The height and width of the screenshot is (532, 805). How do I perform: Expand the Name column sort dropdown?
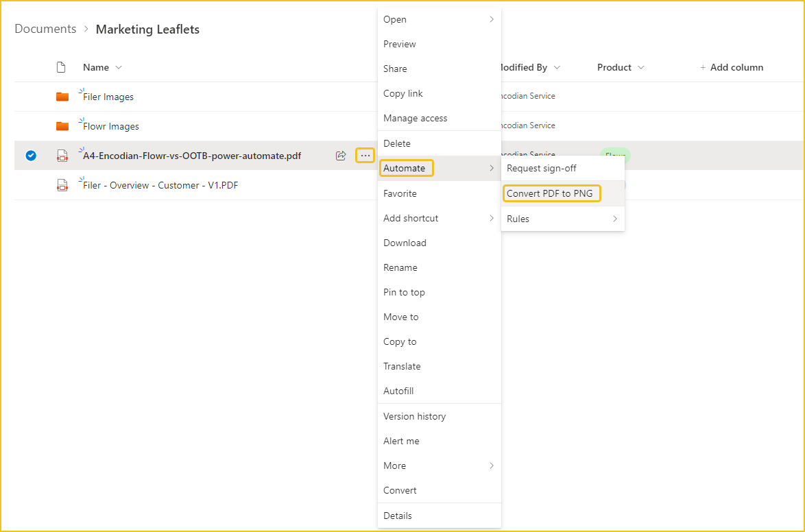[119, 68]
